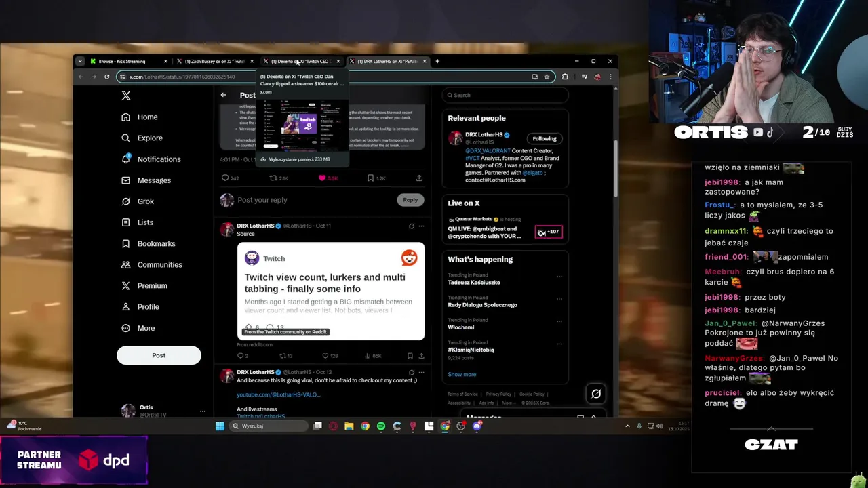Click reply icon on the Source post
The height and width of the screenshot is (488, 868).
click(240, 355)
